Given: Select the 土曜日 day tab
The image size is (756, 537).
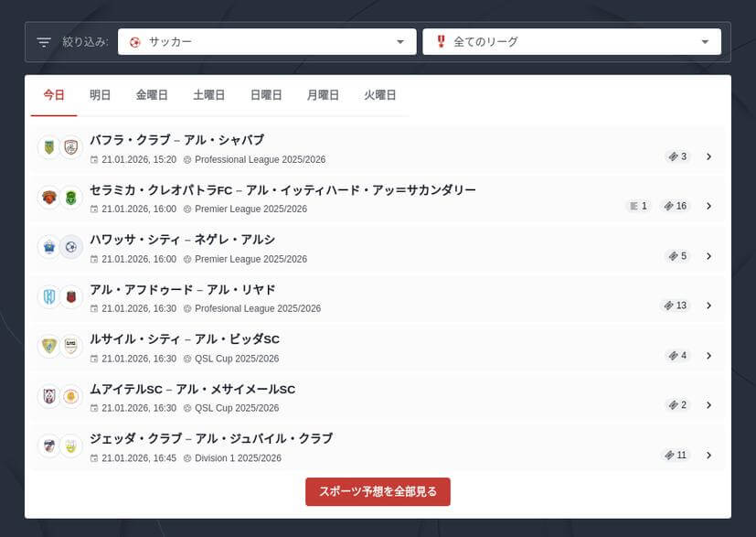Looking at the screenshot, I should click(x=208, y=94).
